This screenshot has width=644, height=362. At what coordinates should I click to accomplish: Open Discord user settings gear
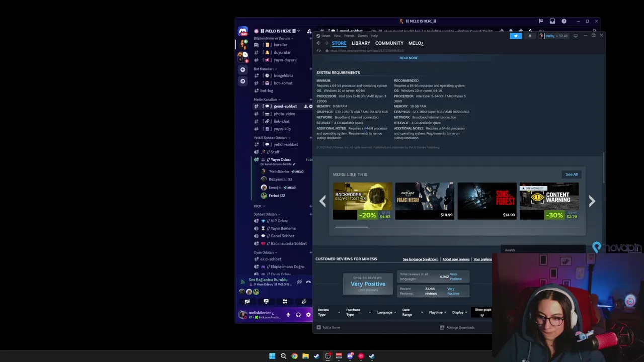pyautogui.click(x=308, y=315)
